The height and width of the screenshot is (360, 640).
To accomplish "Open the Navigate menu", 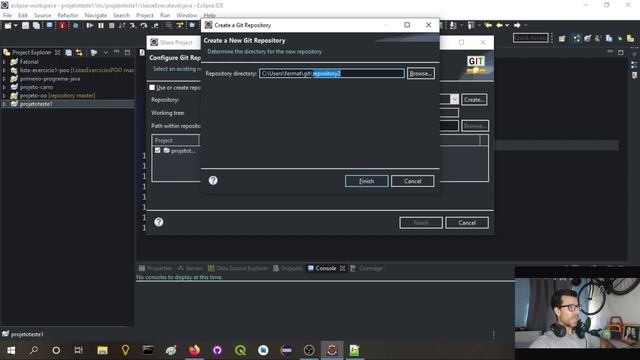I will [x=96, y=15].
